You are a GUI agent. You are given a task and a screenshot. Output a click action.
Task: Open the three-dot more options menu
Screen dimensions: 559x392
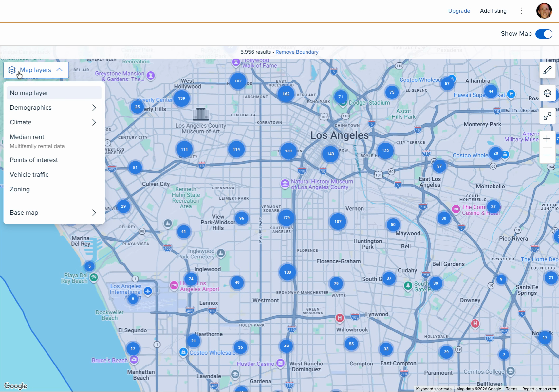[x=521, y=11]
